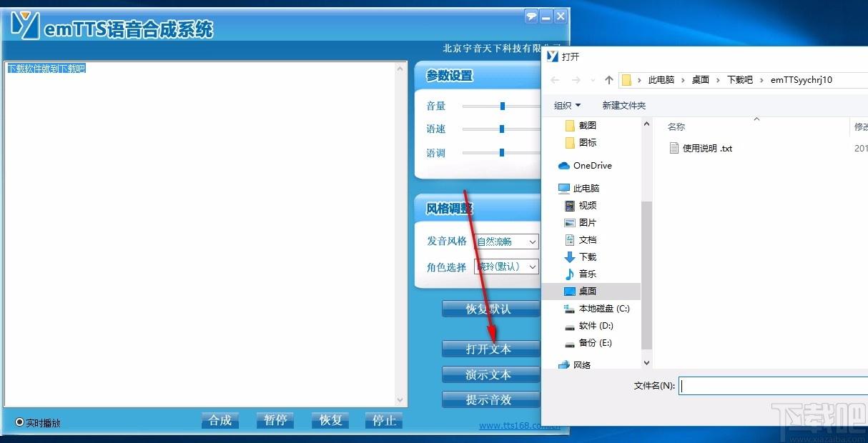Screen dimensions: 868x443
Task: Click Forward arrow in Open dialog
Action: (x=576, y=80)
